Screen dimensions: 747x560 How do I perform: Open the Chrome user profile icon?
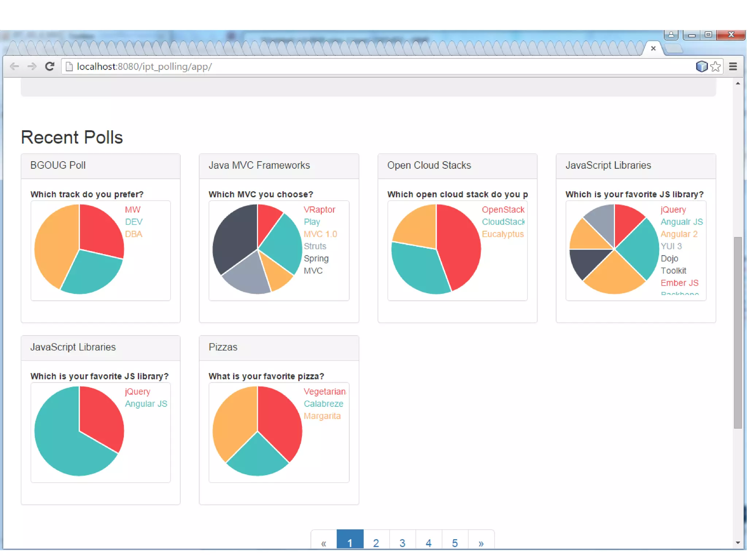point(671,35)
